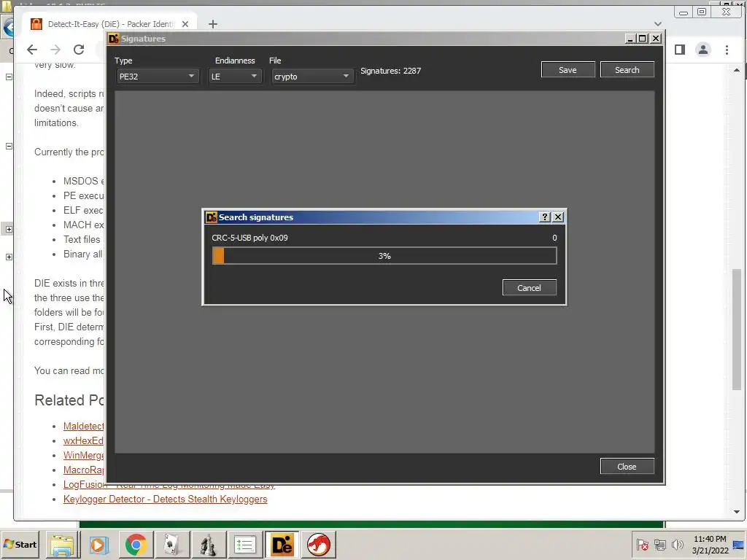The width and height of the screenshot is (747, 560).
Task: Click the Signatures: 2287 count label
Action: click(391, 71)
